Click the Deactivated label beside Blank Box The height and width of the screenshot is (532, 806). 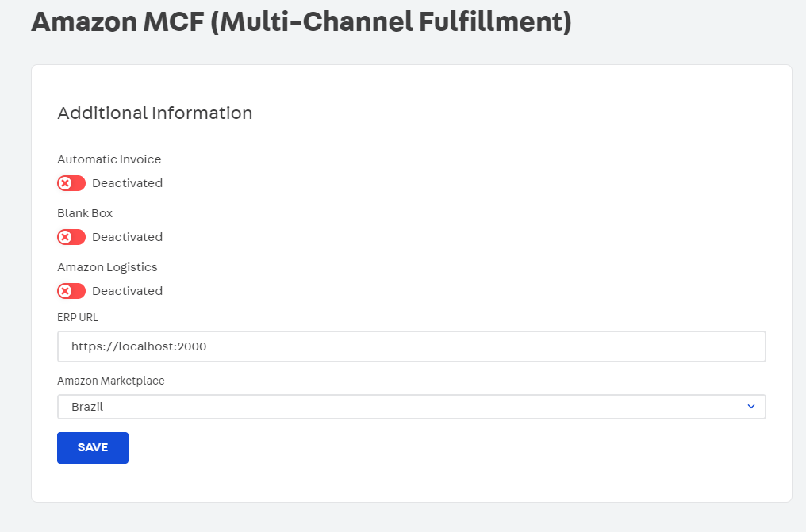(127, 237)
